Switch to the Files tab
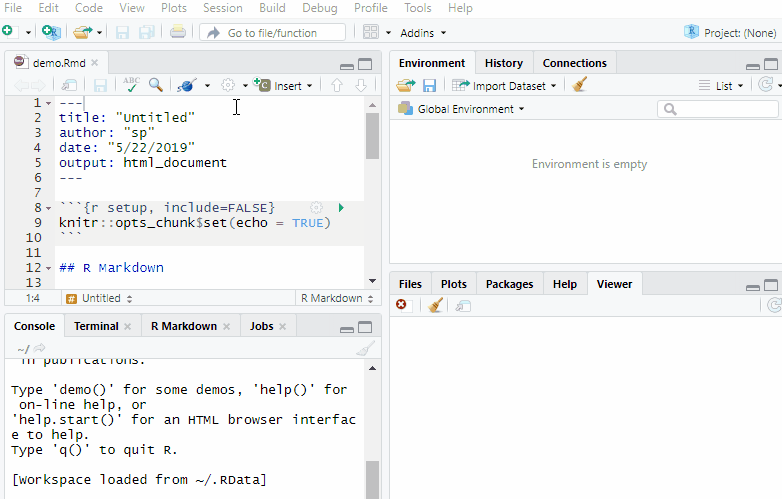Image resolution: width=782 pixels, height=499 pixels. 410,284
